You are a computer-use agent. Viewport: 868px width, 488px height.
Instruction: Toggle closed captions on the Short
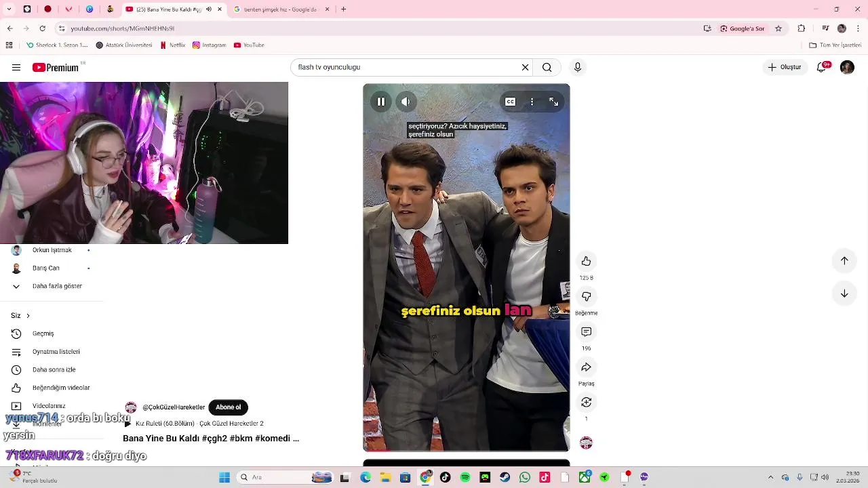click(510, 102)
